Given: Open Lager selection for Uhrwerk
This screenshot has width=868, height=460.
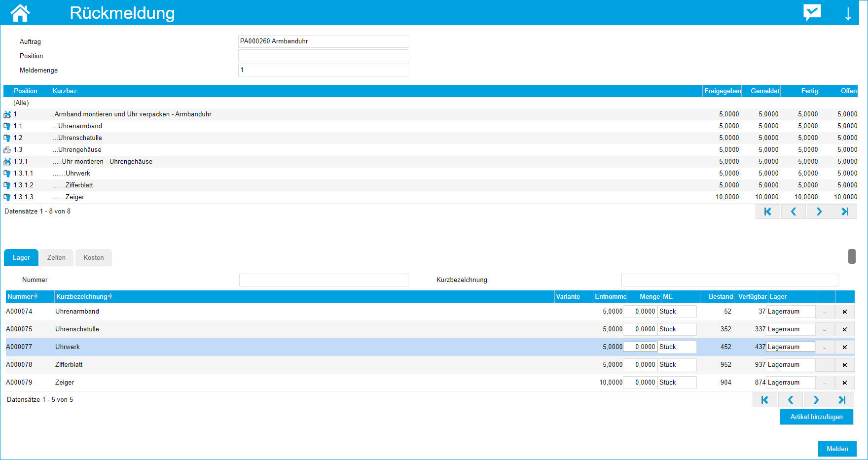Looking at the screenshot, I should tap(825, 347).
